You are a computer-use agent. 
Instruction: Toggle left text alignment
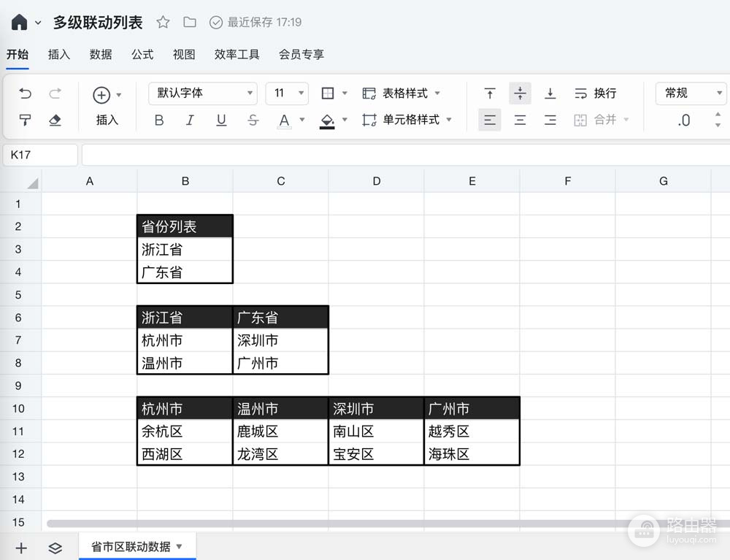coord(490,120)
